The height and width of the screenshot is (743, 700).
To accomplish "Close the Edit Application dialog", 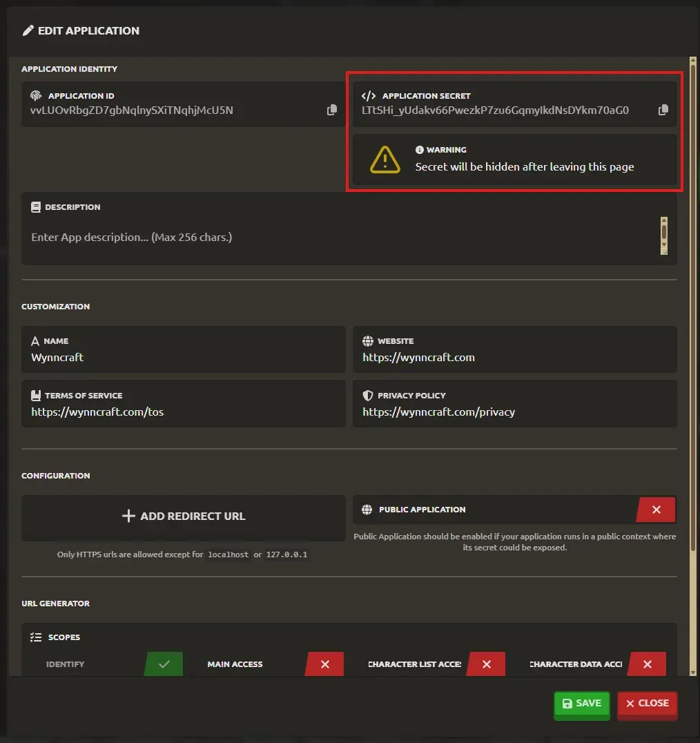I will [x=647, y=704].
